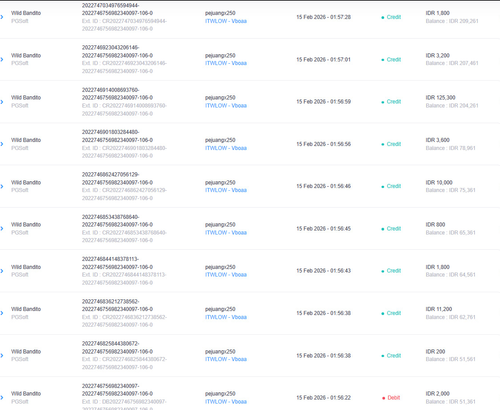Expand the IDR 11,200 credit row
Viewport: 500px width, 410px height.
2,313
